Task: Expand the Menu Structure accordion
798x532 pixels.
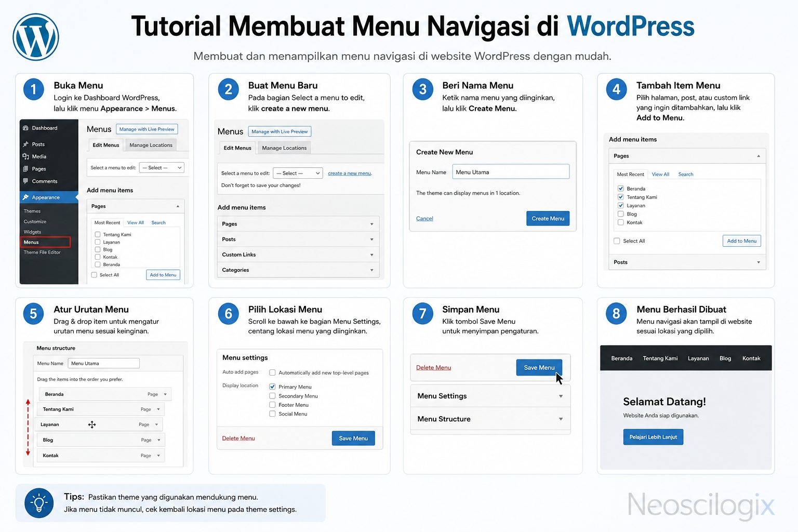Action: click(490, 419)
